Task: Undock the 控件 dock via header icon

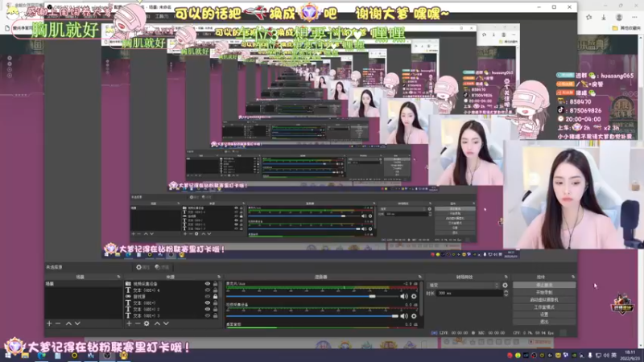Action: pos(573,277)
